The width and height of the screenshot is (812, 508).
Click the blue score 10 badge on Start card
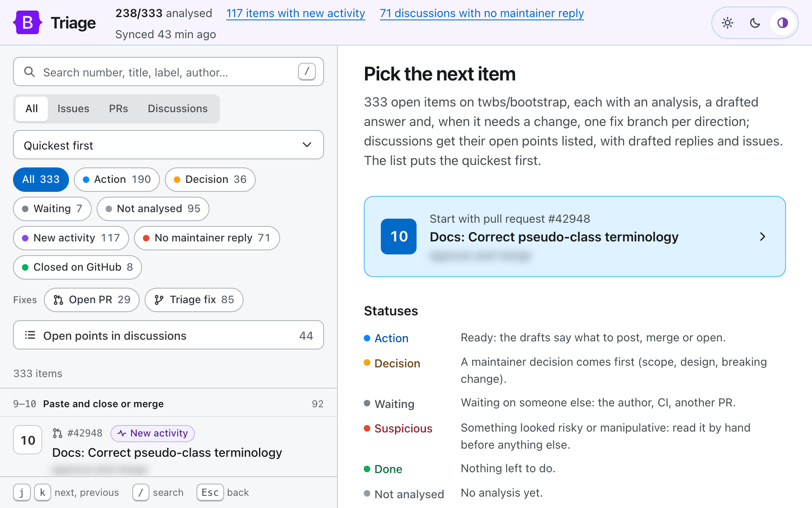[399, 237]
